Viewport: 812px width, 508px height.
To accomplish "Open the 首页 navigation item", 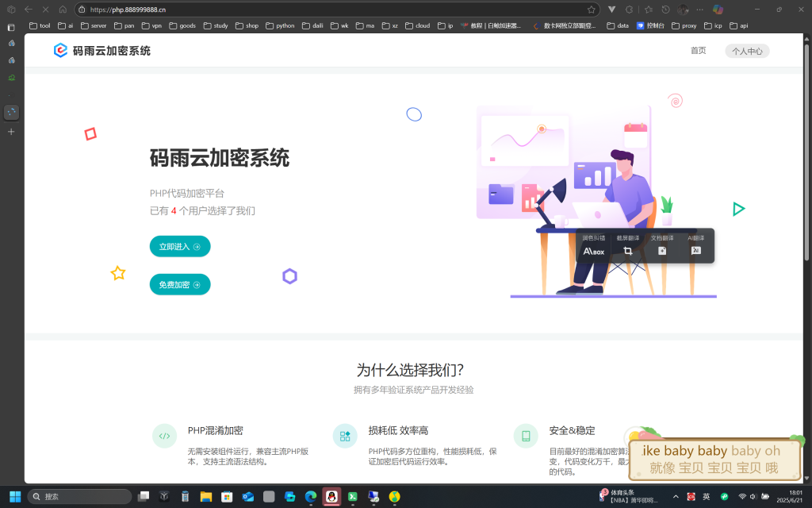I will click(697, 50).
